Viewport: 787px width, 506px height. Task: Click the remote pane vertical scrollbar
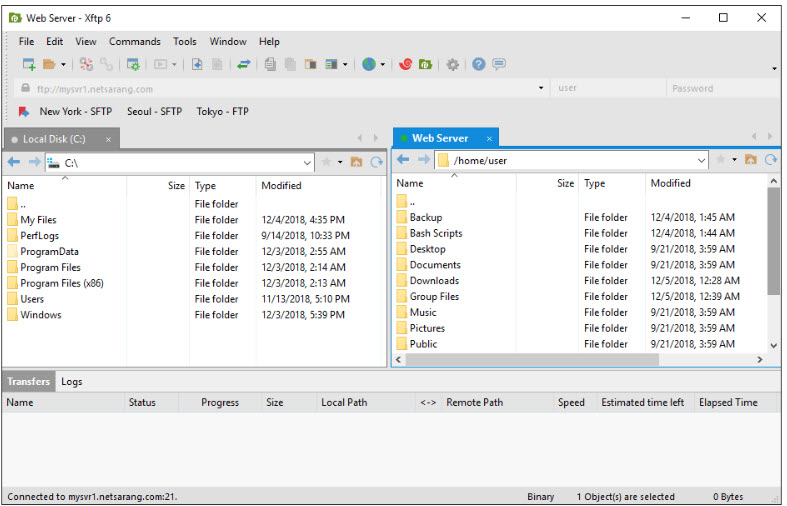pos(773,240)
